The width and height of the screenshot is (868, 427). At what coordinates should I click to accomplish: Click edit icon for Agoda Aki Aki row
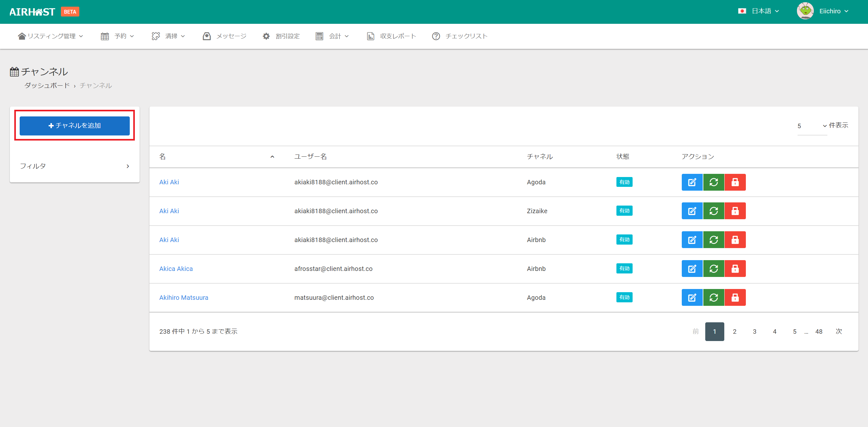(x=692, y=182)
